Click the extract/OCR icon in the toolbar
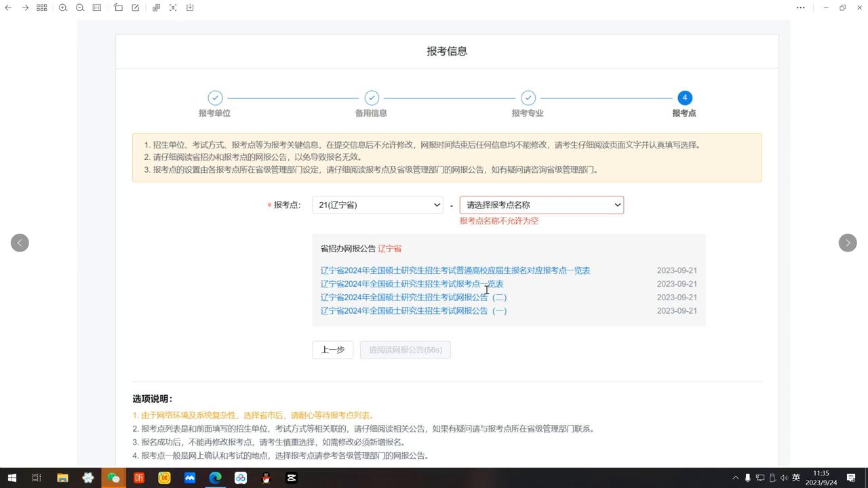Viewport: 868px width, 488px height. [x=173, y=7]
